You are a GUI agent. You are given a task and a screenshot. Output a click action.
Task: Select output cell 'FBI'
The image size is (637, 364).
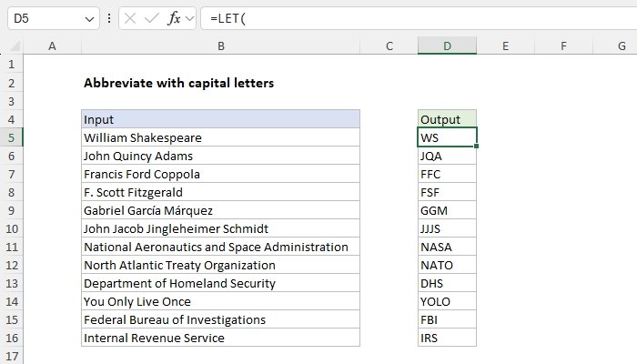pos(447,319)
